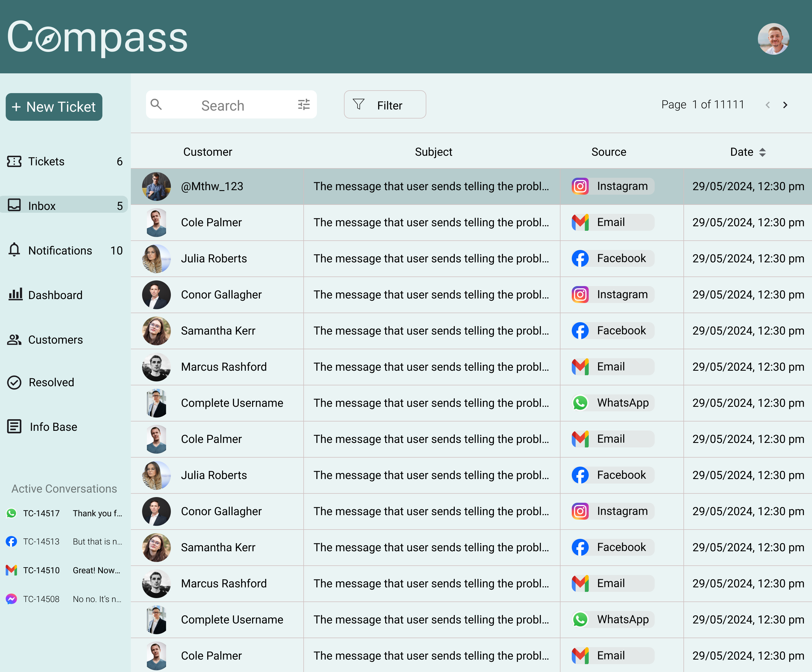
Task: Open the Customers section
Action: (55, 340)
